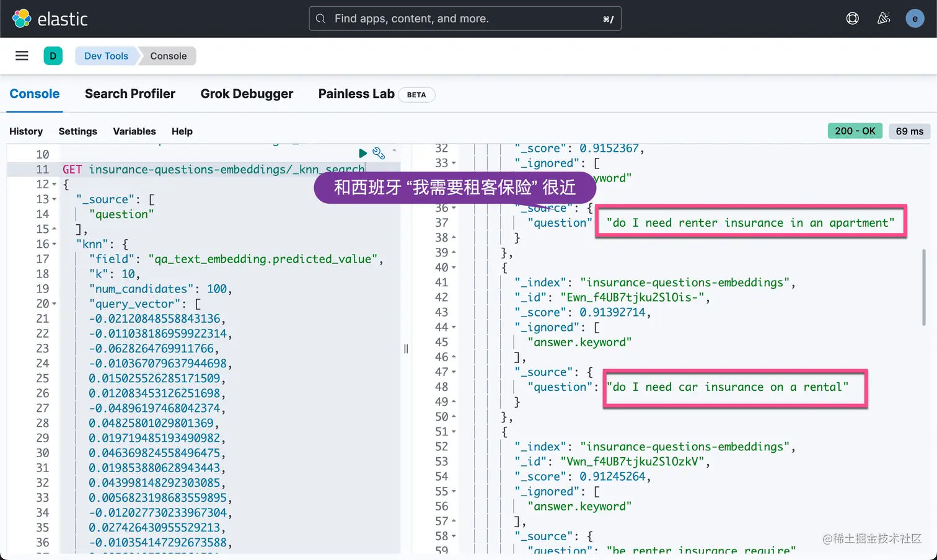Image resolution: width=937 pixels, height=560 pixels.
Task: Open the History menu
Action: (26, 131)
